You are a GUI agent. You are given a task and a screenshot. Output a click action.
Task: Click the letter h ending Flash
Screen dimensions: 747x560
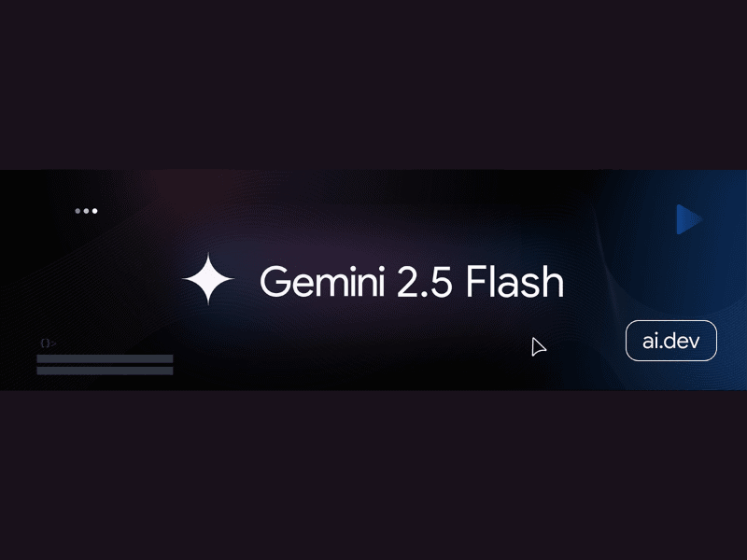[553, 282]
